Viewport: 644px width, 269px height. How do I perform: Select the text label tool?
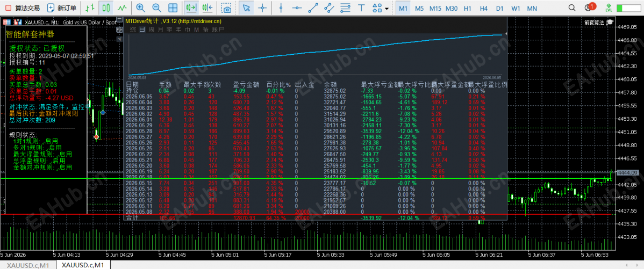coord(361,8)
